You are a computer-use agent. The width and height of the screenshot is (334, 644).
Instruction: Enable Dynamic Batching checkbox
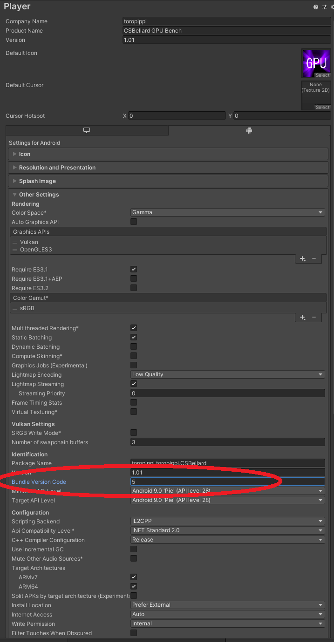134,346
